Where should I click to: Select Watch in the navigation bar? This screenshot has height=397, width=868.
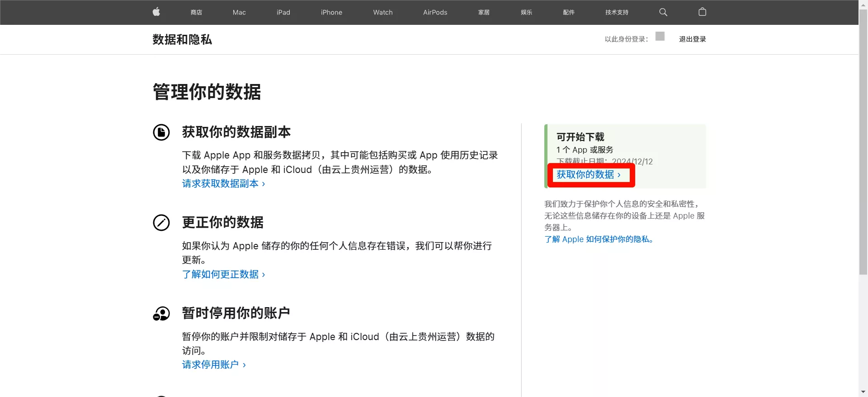click(383, 12)
